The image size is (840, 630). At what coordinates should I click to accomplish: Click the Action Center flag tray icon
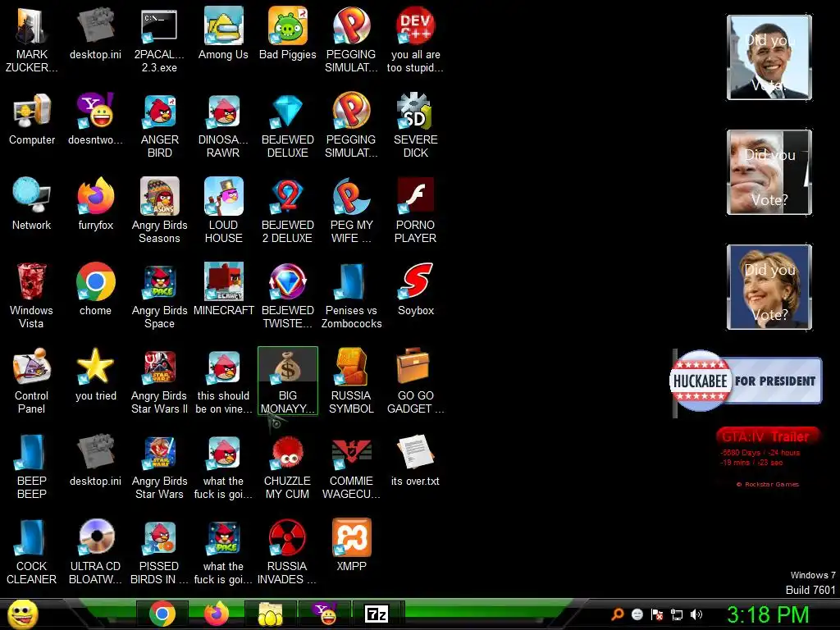(657, 614)
